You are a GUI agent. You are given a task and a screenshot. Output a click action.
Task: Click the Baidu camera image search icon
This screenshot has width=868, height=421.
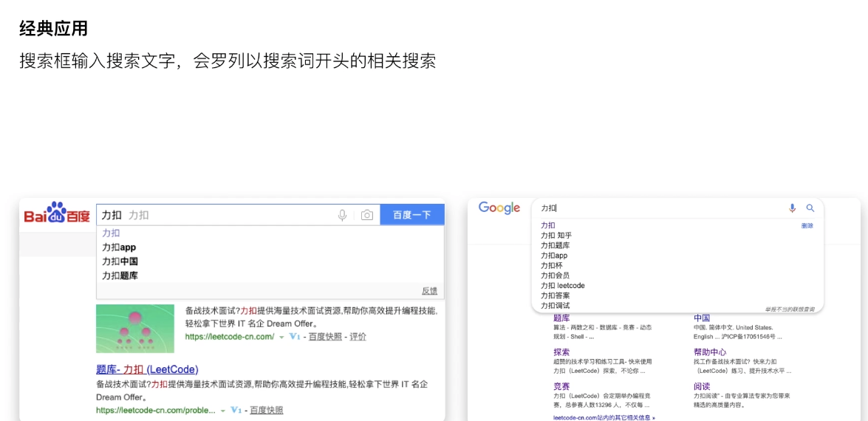367,215
